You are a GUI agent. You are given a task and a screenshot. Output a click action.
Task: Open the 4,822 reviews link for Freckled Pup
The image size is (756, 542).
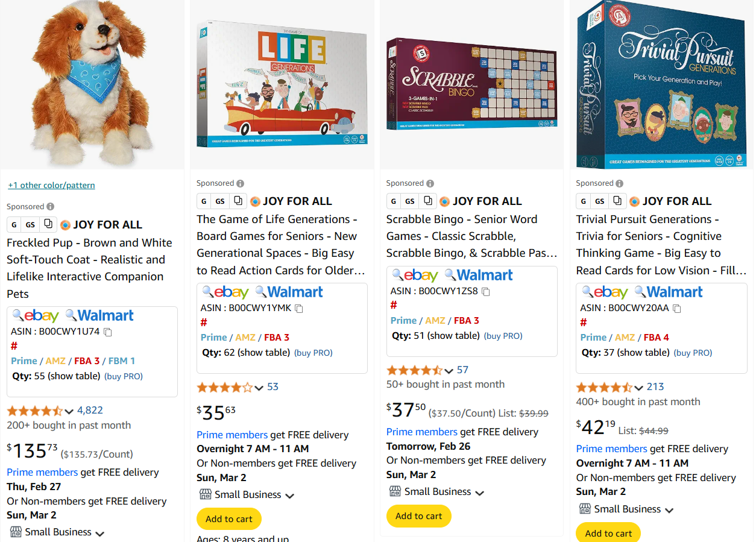tap(90, 410)
